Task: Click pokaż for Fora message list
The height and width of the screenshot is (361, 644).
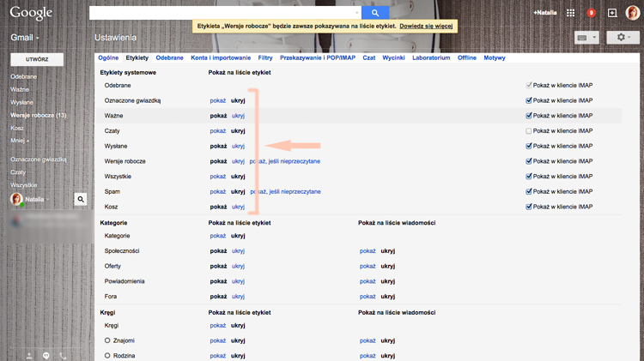Action: click(x=368, y=297)
